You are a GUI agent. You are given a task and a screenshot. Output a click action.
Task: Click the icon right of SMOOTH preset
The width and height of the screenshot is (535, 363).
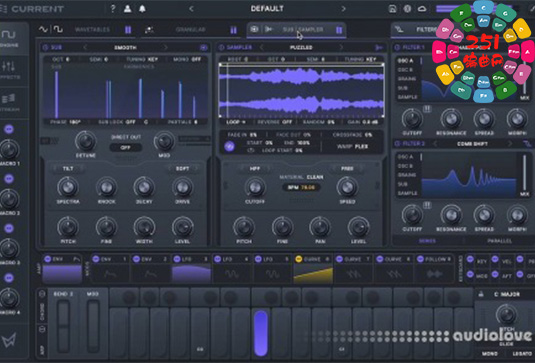point(204,47)
